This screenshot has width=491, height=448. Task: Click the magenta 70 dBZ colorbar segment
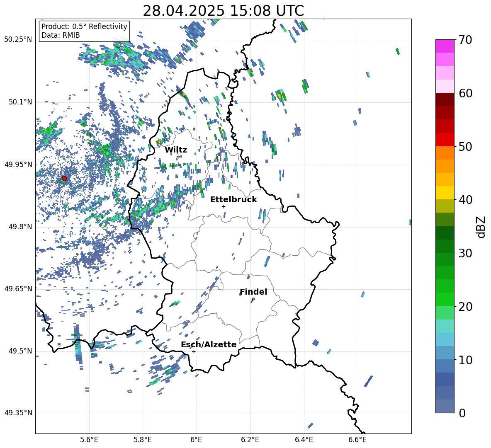coord(445,46)
